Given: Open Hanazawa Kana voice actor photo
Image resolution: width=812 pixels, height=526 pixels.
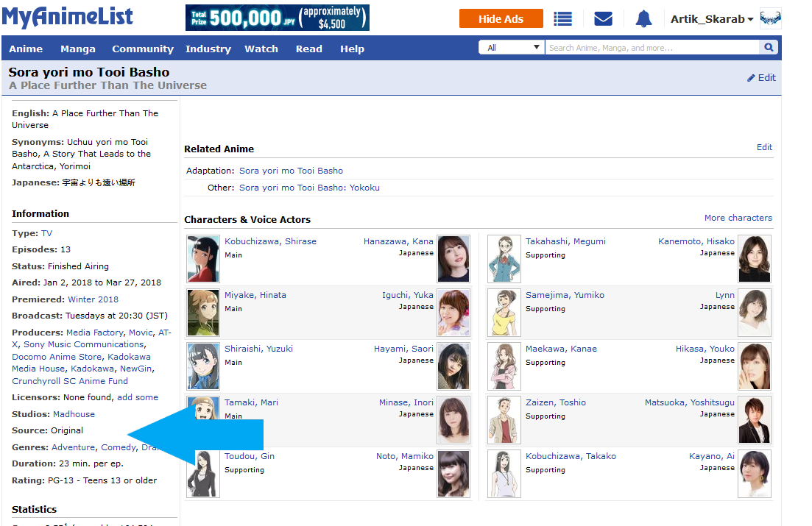Looking at the screenshot, I should tap(453, 259).
